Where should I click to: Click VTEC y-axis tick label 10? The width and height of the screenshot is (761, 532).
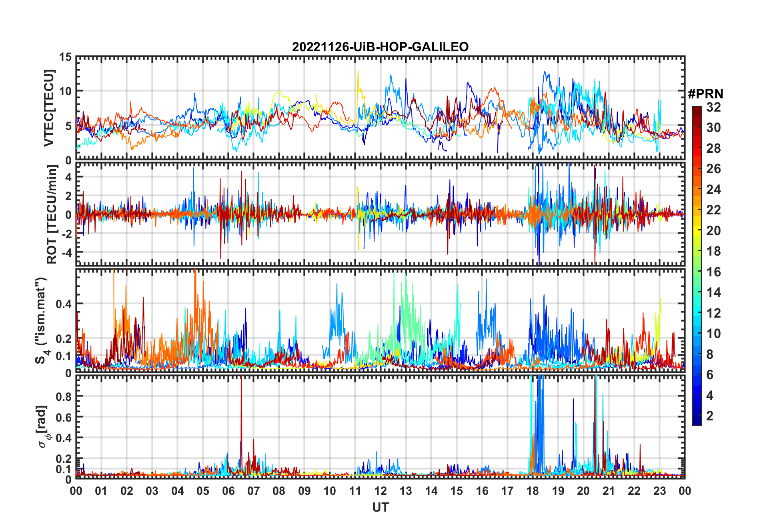[65, 91]
